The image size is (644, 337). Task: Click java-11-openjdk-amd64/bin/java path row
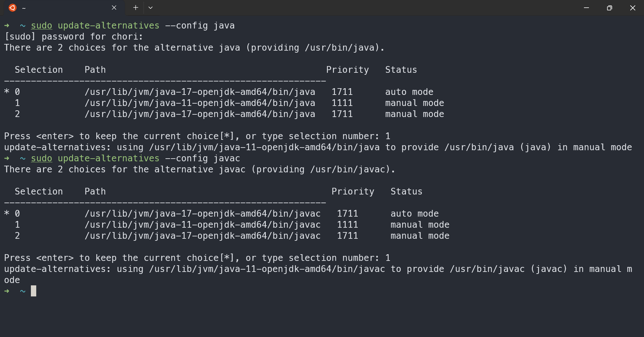[200, 103]
